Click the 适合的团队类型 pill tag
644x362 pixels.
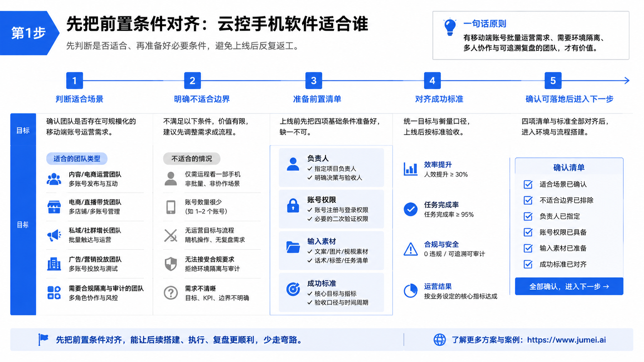click(x=77, y=159)
